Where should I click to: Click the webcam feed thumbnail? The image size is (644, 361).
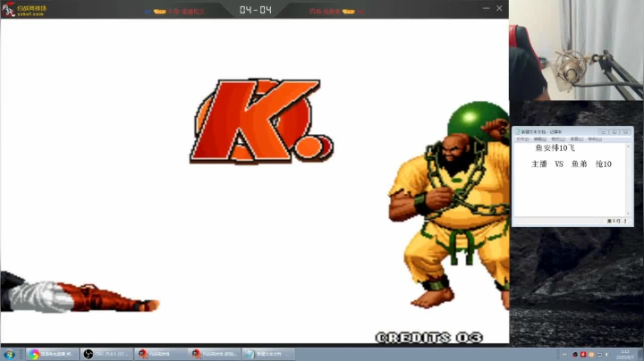577,50
